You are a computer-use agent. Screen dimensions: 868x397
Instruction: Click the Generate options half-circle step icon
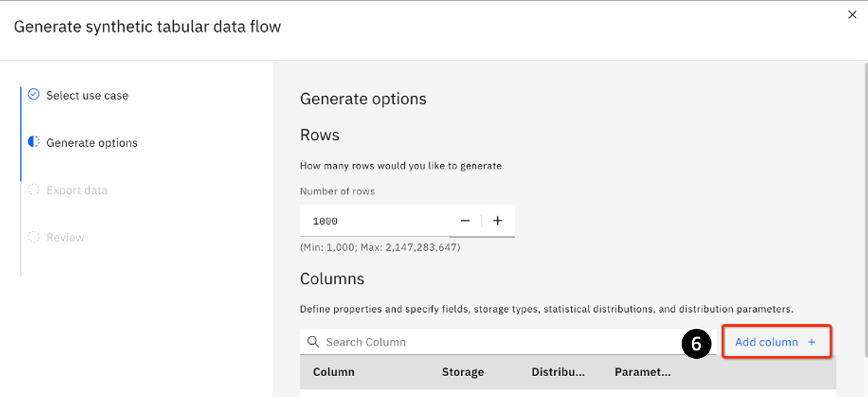click(33, 142)
